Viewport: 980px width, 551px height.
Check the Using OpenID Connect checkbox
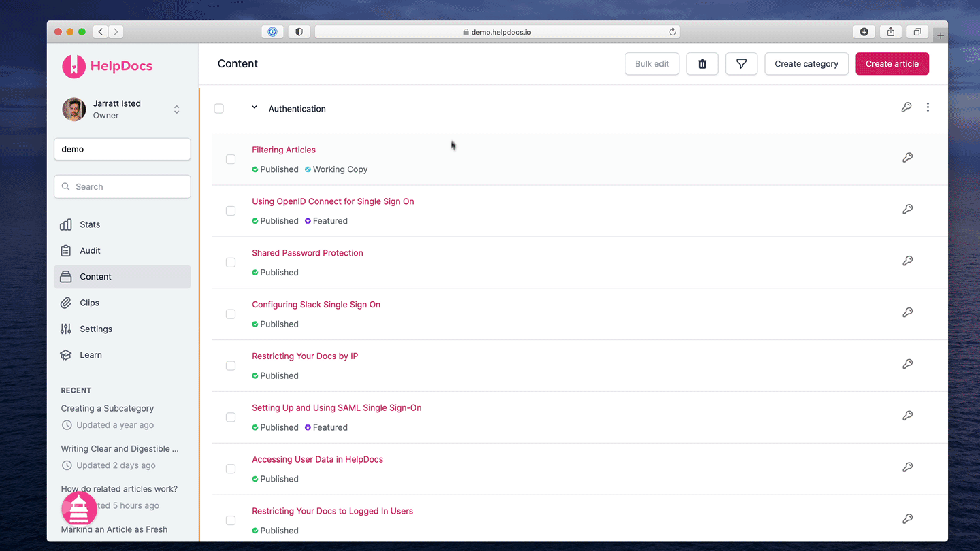231,211
